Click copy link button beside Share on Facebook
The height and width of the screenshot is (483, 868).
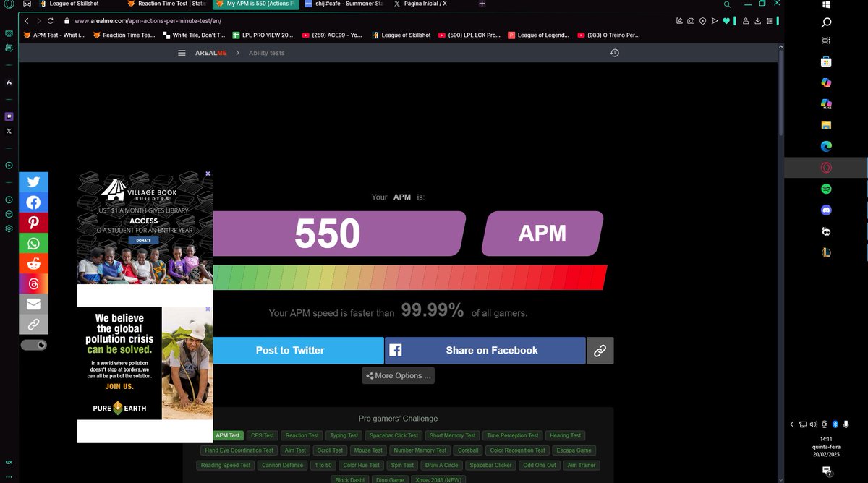[600, 350]
